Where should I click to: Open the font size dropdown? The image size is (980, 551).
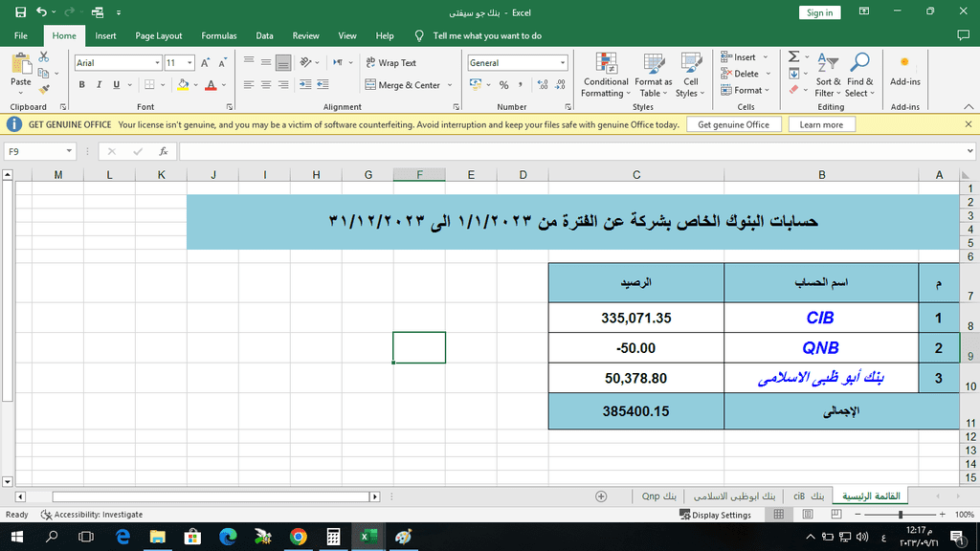[x=189, y=62]
